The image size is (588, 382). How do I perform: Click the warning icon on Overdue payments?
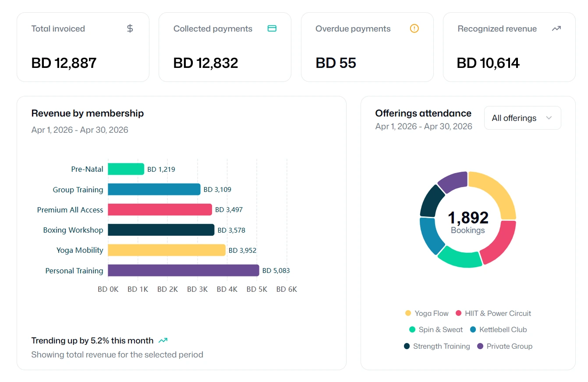(414, 28)
